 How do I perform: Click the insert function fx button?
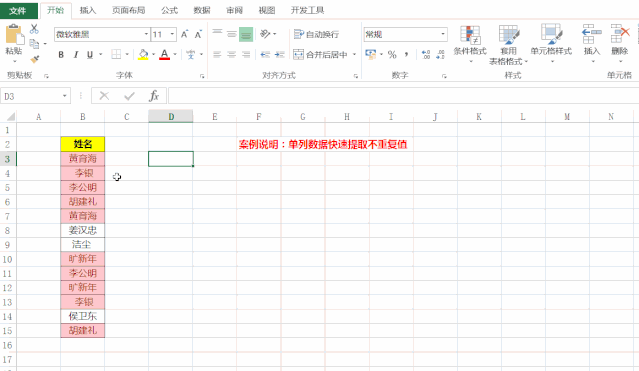154,96
